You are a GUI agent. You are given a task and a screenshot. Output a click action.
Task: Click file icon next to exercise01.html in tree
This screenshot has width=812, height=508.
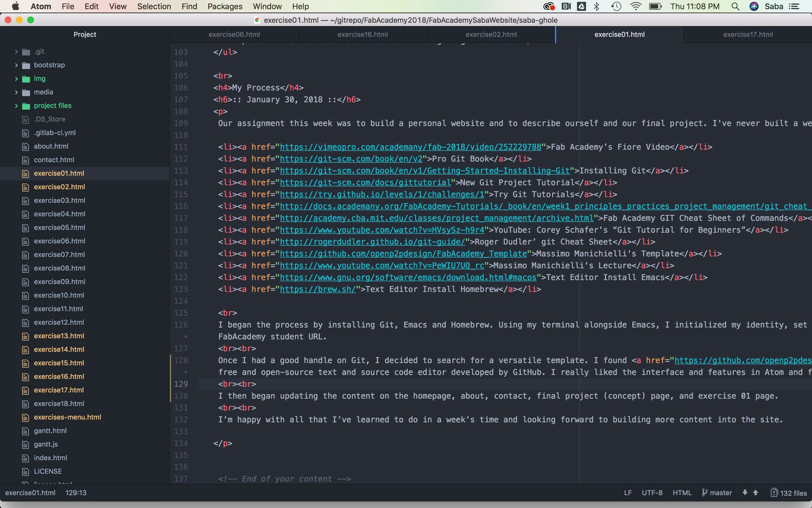click(x=25, y=174)
